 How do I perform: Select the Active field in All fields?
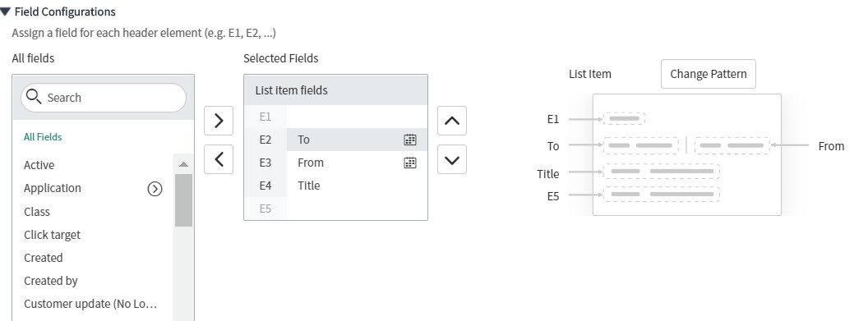point(93,165)
